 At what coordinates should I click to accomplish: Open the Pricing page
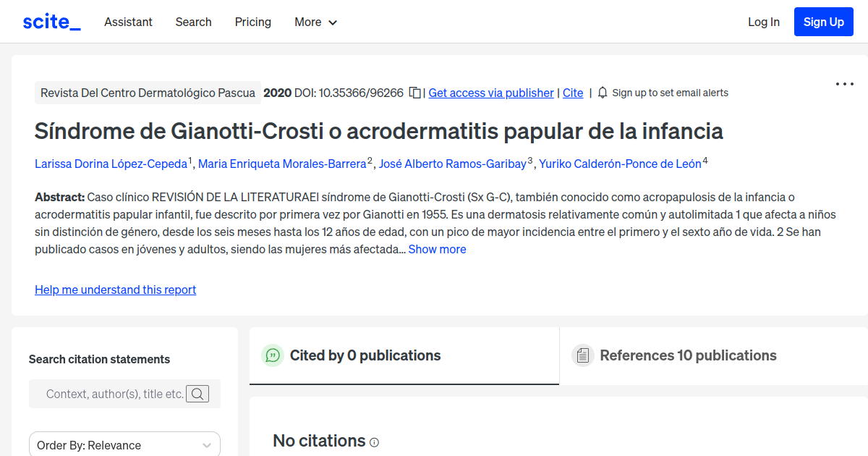(x=252, y=22)
